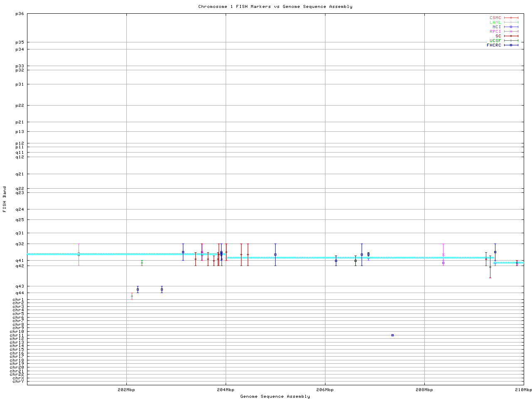Click the blue data point at 205Mbp
The width and height of the screenshot is (532, 399).
(x=275, y=254)
